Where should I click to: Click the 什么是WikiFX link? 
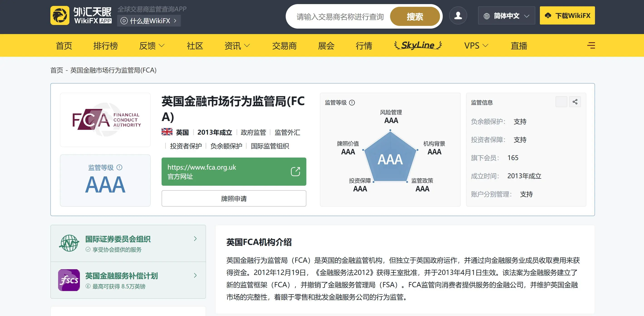[149, 21]
